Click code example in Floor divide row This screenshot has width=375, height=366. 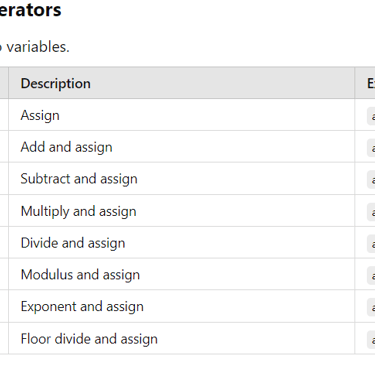click(371, 339)
